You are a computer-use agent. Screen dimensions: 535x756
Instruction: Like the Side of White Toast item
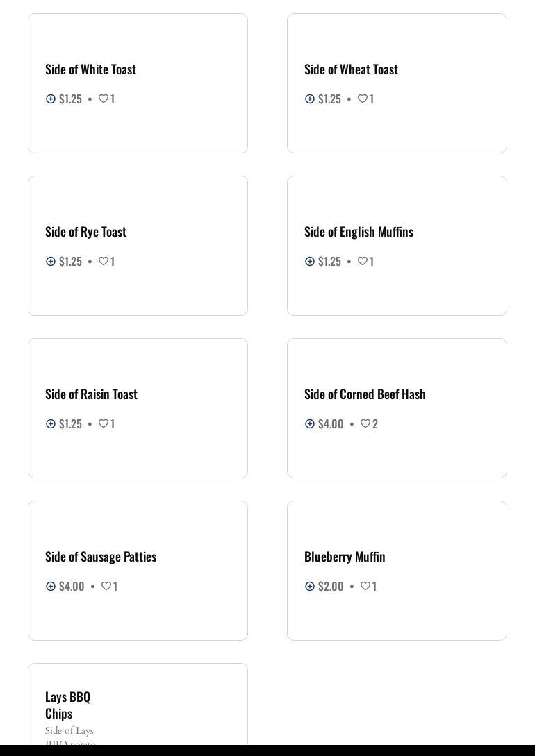(x=104, y=99)
